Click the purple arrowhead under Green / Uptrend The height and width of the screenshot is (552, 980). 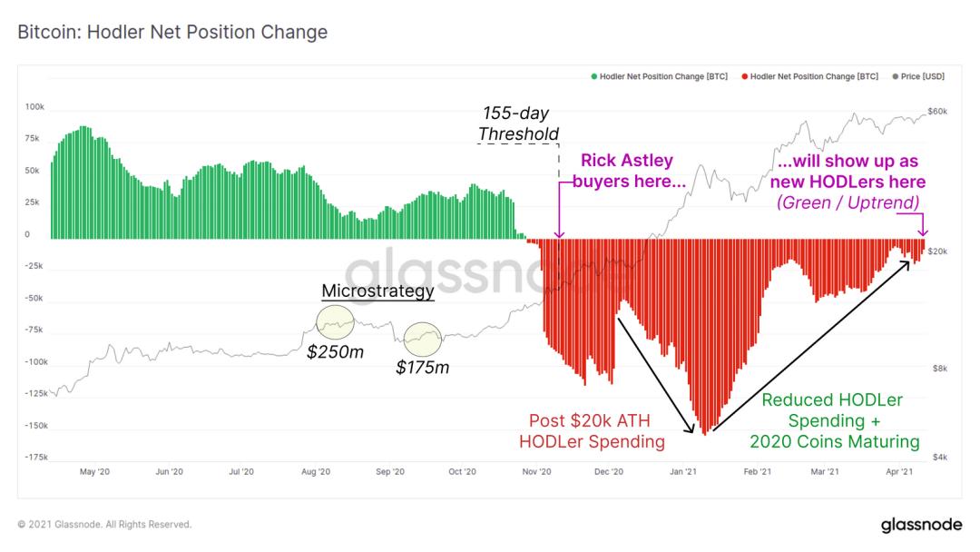923,232
